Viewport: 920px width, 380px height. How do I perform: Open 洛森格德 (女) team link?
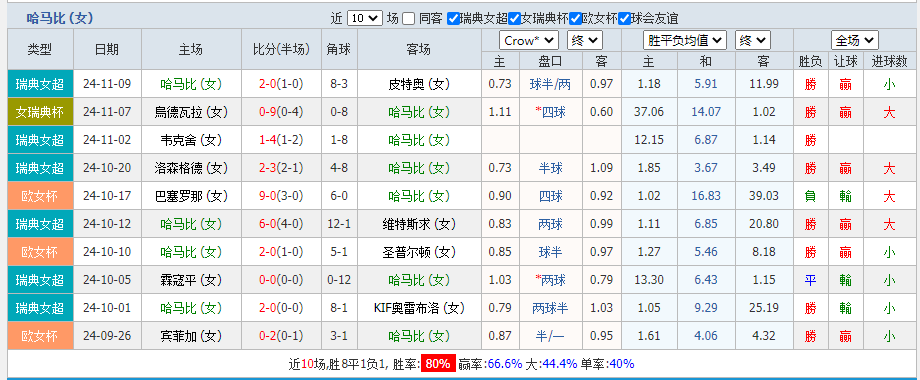pyautogui.click(x=191, y=168)
